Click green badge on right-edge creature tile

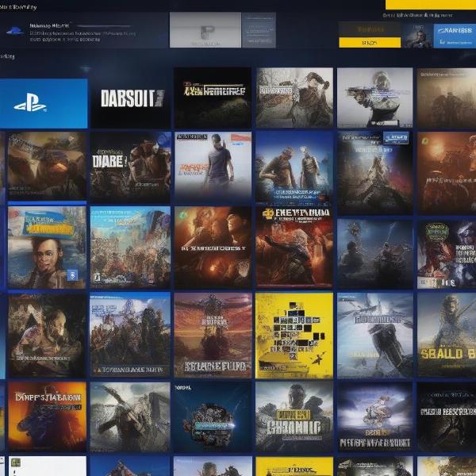(x=437, y=232)
